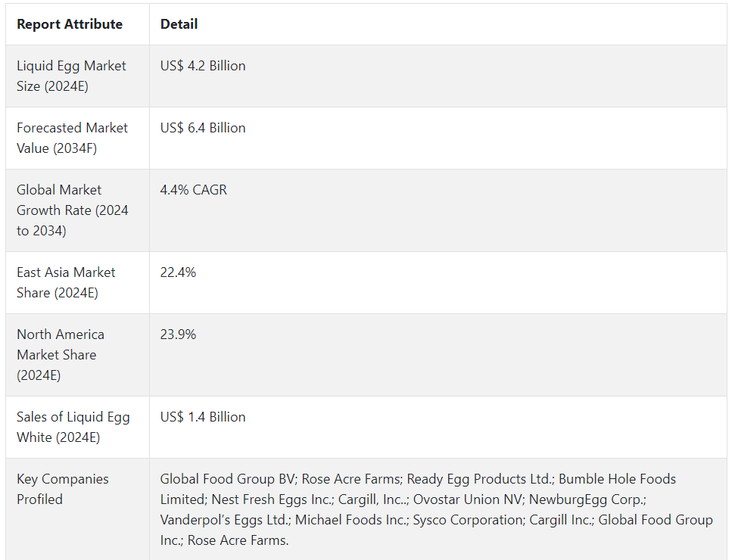
Task: Click the Global Food Group BV text
Action: click(x=227, y=479)
